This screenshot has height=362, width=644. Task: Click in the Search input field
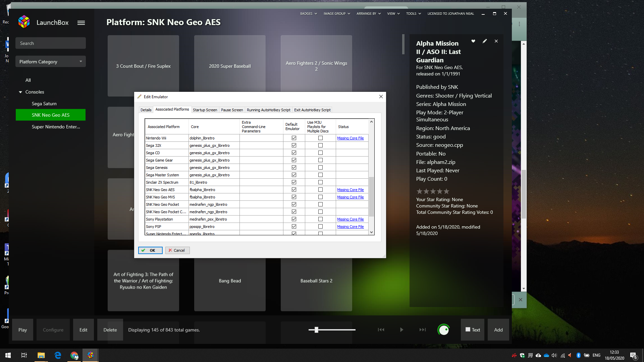coord(51,43)
